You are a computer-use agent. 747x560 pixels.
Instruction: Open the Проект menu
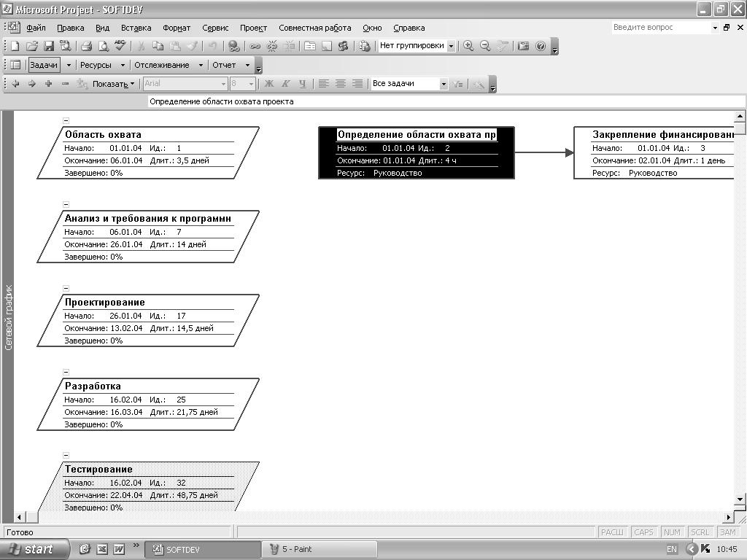[253, 28]
